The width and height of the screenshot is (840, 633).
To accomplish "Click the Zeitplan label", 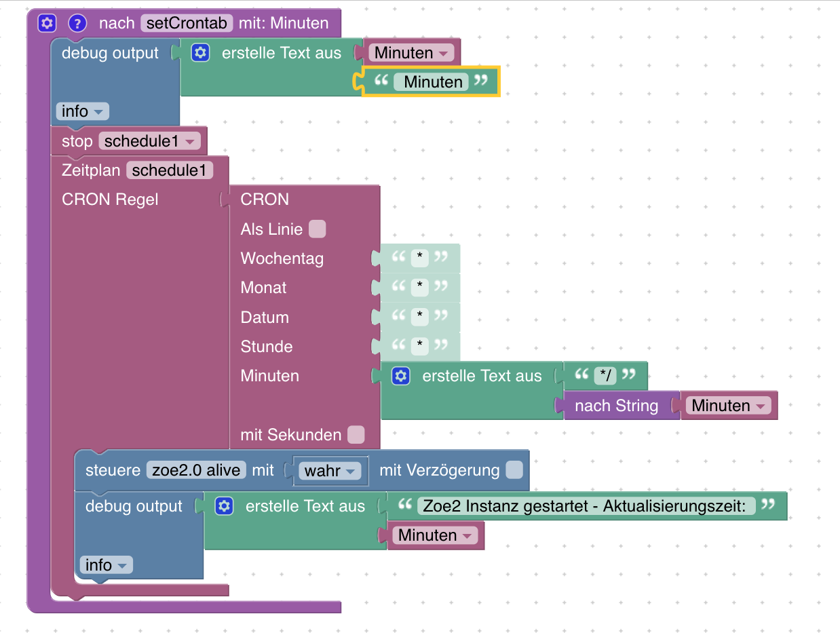I will [91, 170].
